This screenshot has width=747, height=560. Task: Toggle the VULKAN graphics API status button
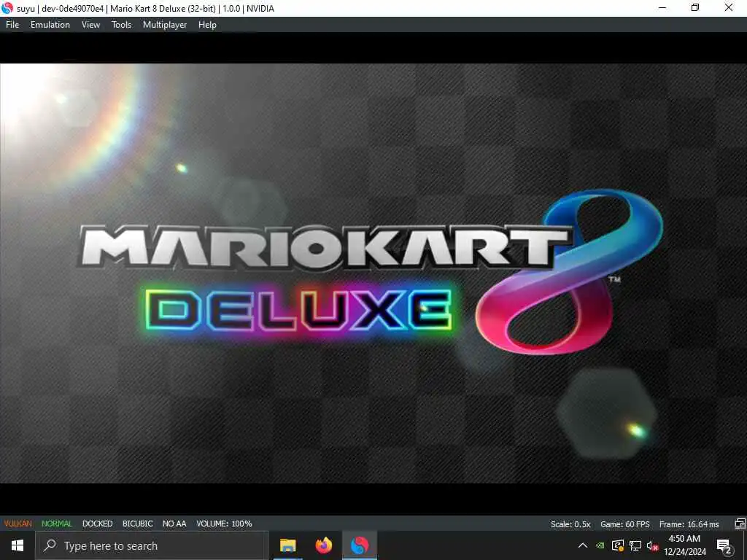pos(18,524)
